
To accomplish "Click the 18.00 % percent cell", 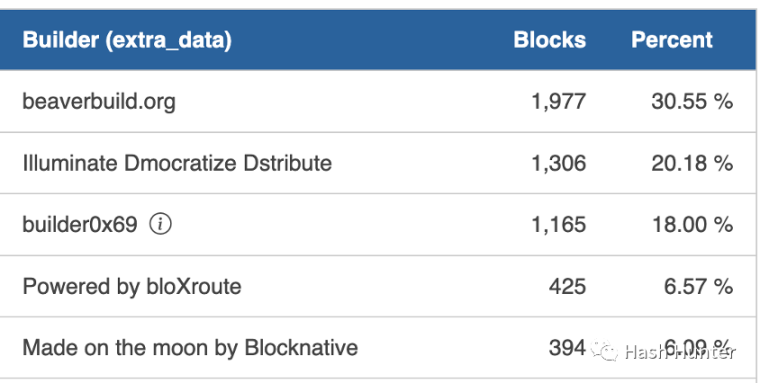I will [x=692, y=224].
